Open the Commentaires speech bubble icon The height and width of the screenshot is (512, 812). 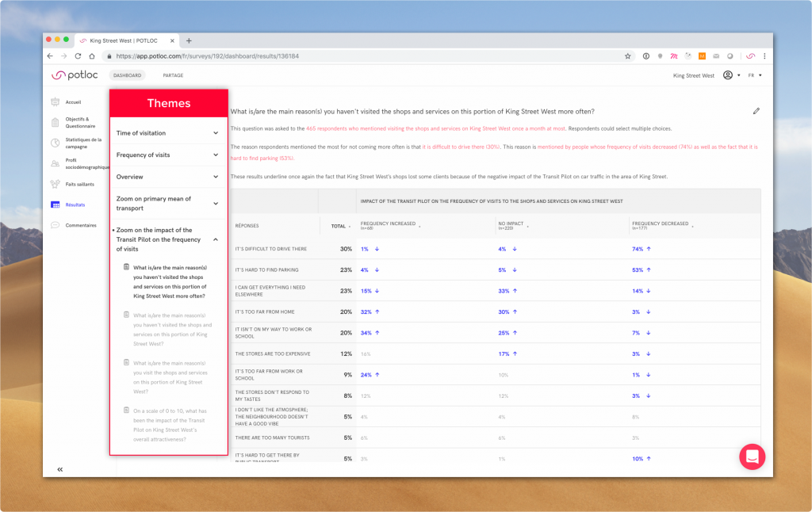click(56, 225)
